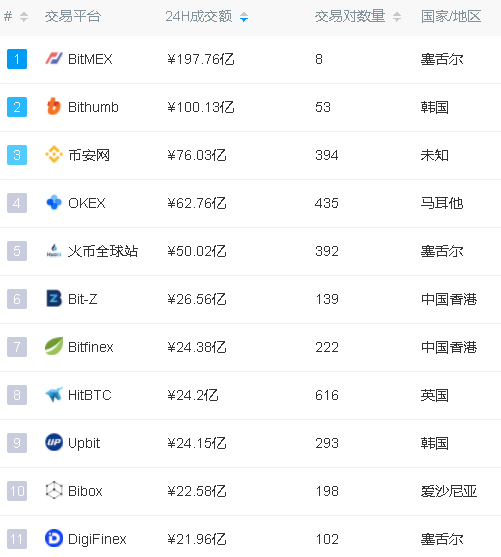The image size is (501, 557).
Task: Click the HitBTC blue bird logo
Action: tap(54, 394)
